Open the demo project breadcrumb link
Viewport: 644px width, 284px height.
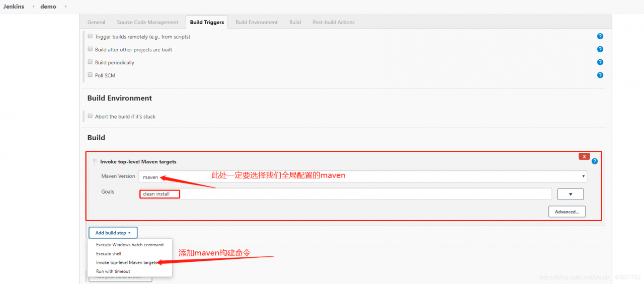tap(48, 7)
